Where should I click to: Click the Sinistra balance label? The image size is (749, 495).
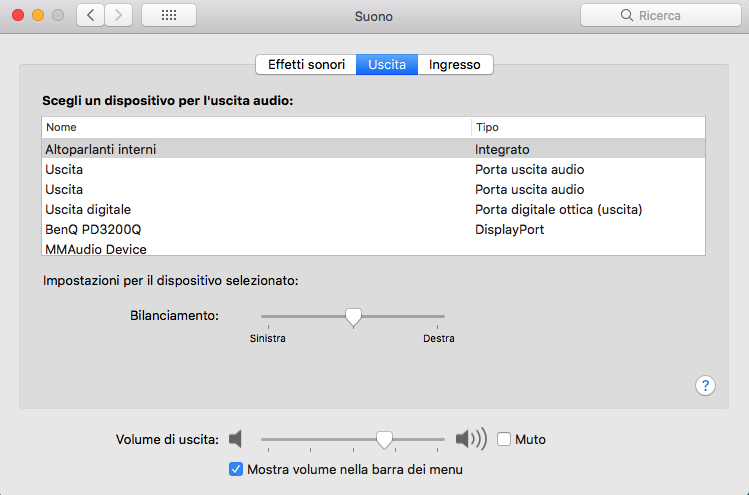(268, 338)
